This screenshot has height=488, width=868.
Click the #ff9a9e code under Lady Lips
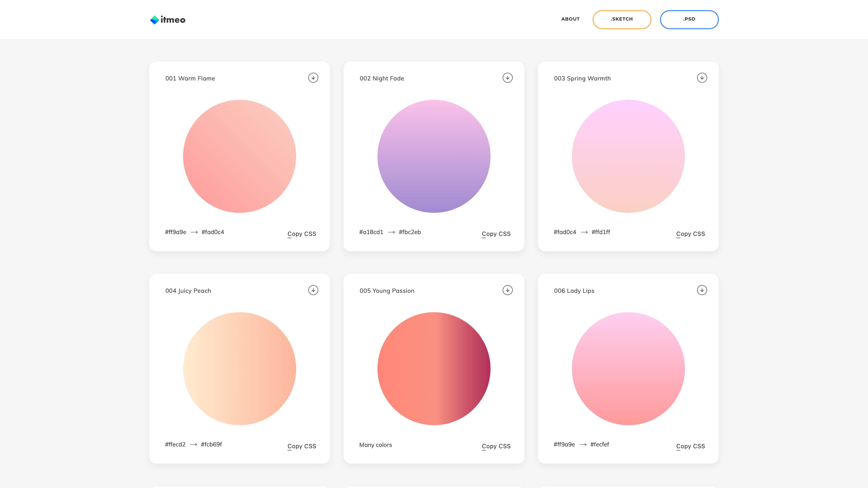tap(564, 445)
